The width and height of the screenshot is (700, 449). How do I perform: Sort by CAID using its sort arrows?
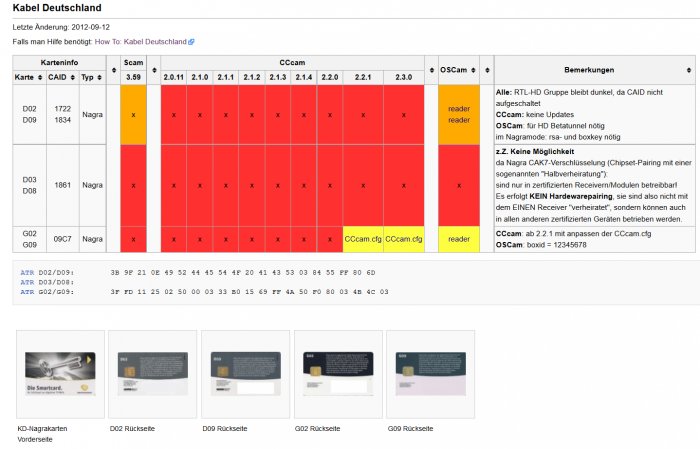pos(73,78)
